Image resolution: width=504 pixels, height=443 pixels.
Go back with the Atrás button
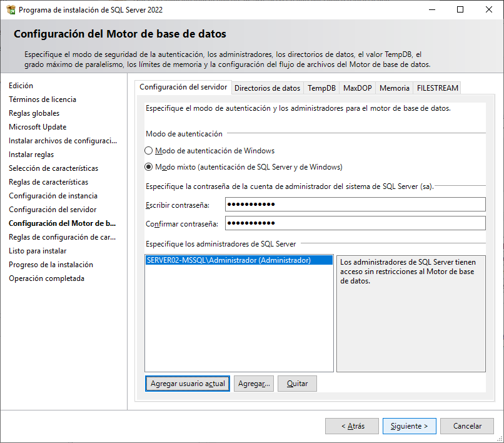(352, 426)
